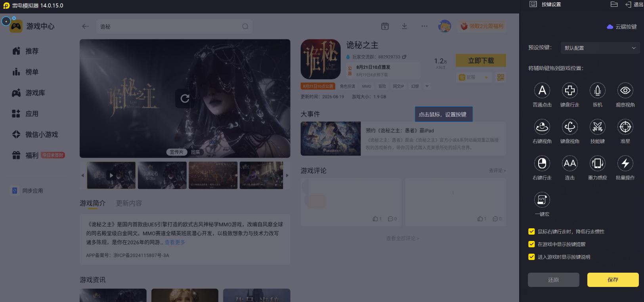The height and width of the screenshot is (302, 644).
Task: Click 查看全部评论 link
Action: point(403,238)
